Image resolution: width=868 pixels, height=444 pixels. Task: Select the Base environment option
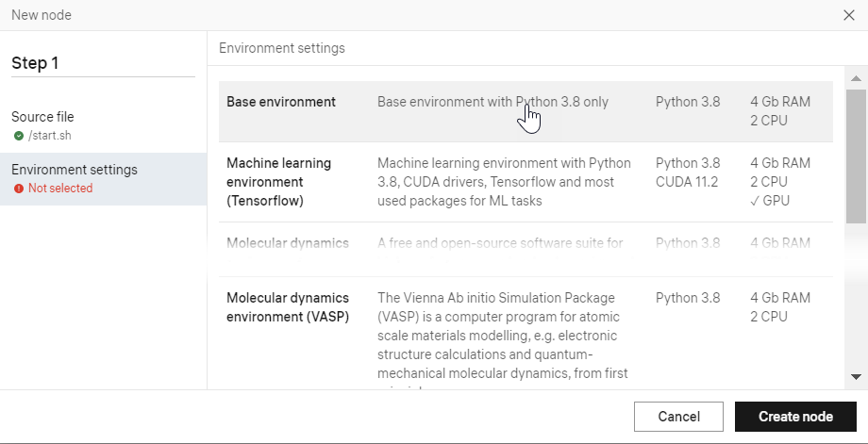[x=281, y=102]
